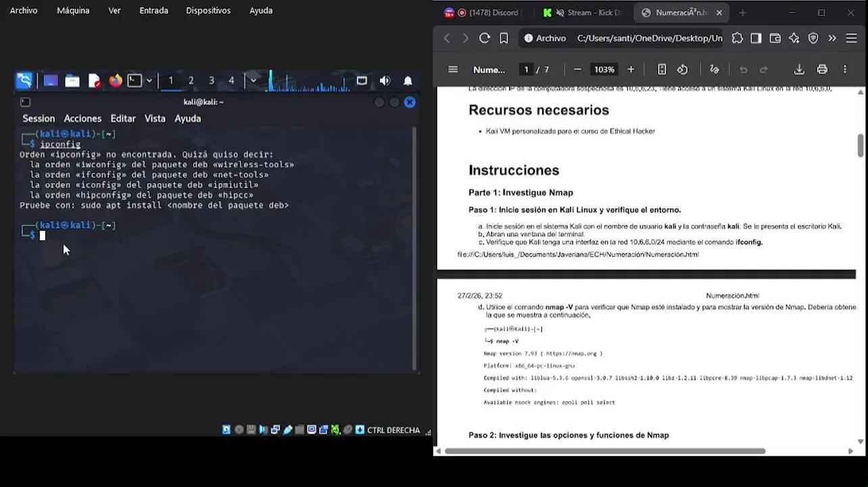The image size is (868, 487).
Task: Expand the terminal launcher dropdown arrow
Action: pyautogui.click(x=149, y=80)
